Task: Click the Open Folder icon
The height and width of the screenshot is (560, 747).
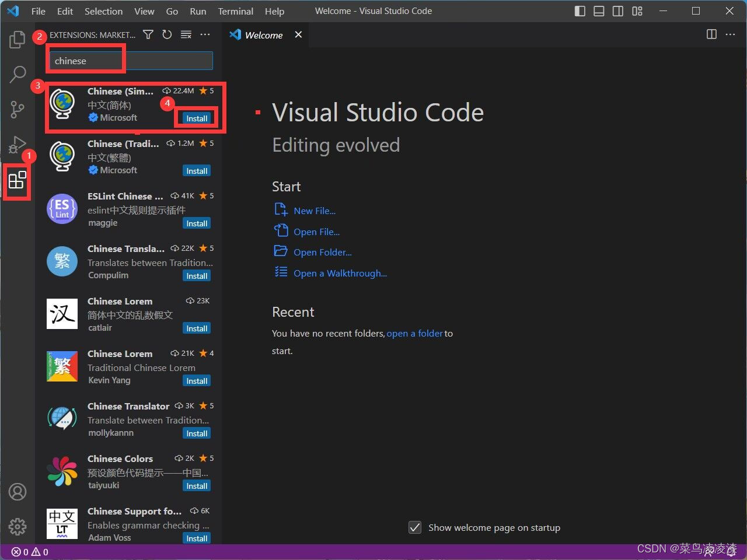Action: pos(281,251)
